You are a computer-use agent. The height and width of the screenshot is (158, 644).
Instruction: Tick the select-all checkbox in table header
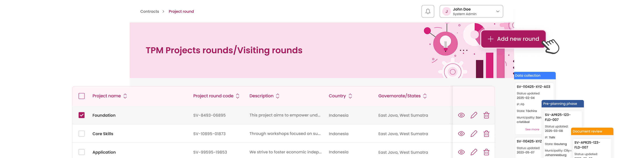81,96
